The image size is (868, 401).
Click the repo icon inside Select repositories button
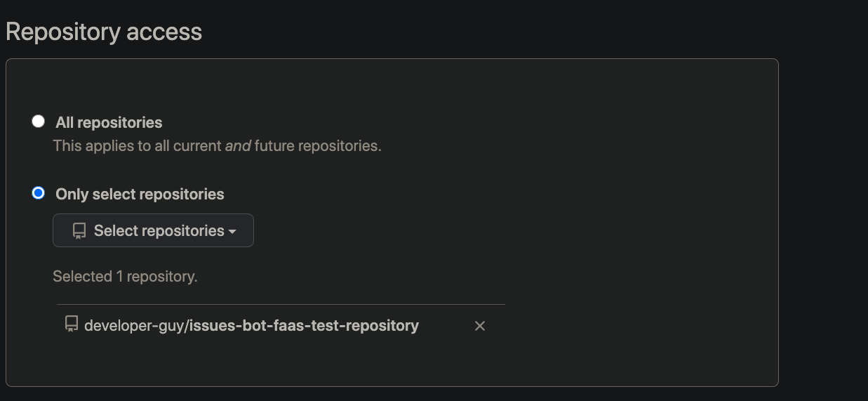click(79, 230)
